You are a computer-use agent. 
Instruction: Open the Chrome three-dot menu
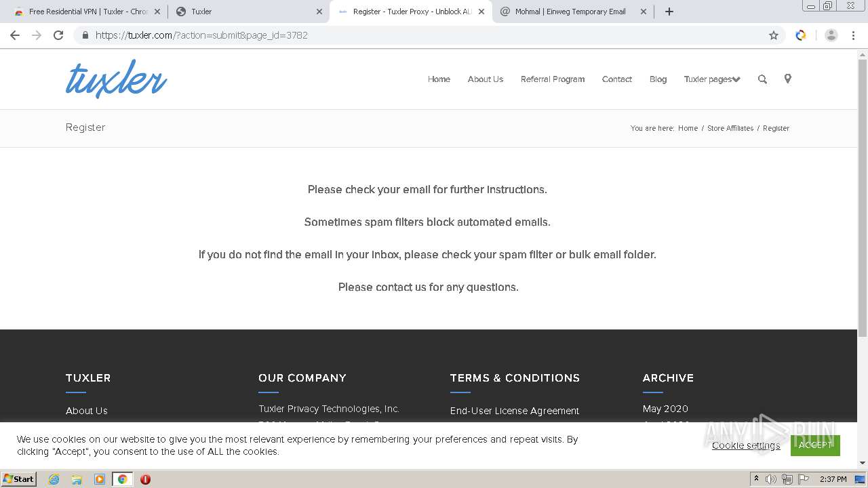(853, 35)
